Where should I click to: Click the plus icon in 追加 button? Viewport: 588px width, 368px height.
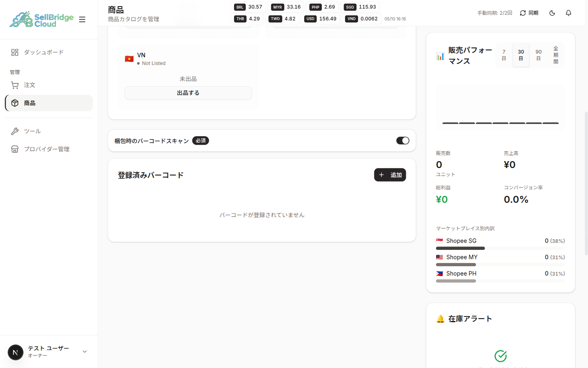pos(381,175)
